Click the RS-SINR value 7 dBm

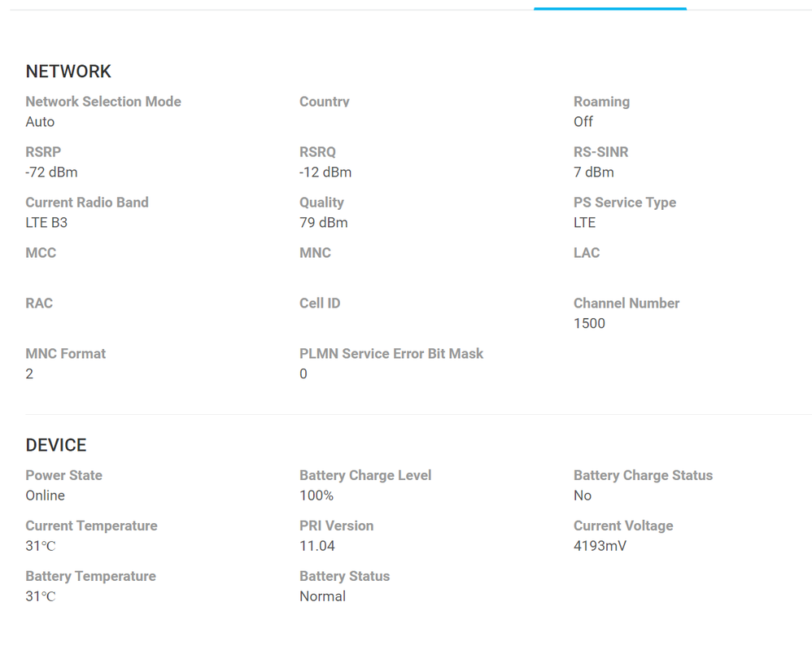[x=594, y=172]
